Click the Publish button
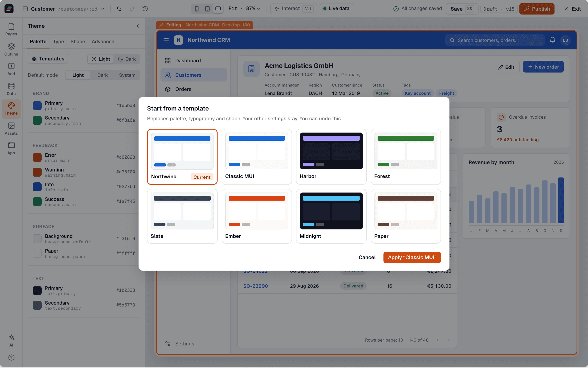This screenshot has height=368, width=588. [537, 9]
